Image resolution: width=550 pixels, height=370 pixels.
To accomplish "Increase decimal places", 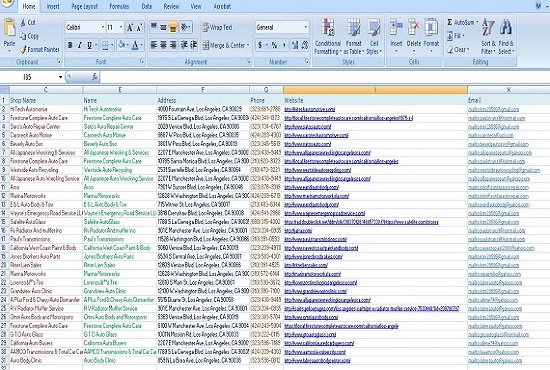I will 295,45.
